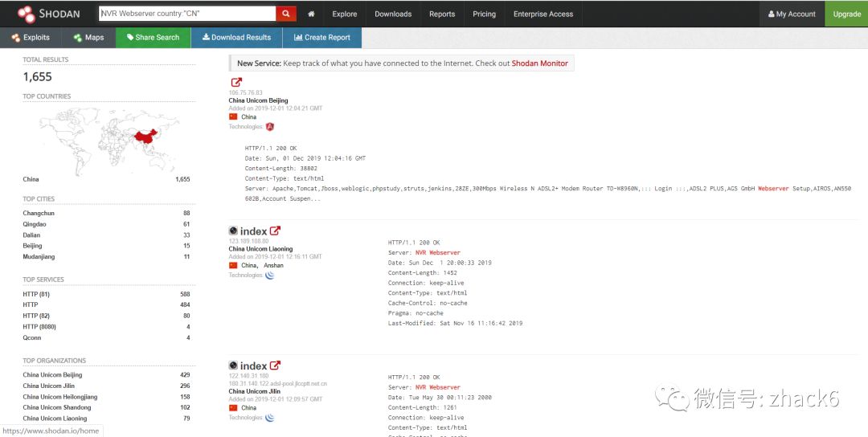Filter by organization China Unicom Liaoning
868x437 pixels.
point(55,419)
